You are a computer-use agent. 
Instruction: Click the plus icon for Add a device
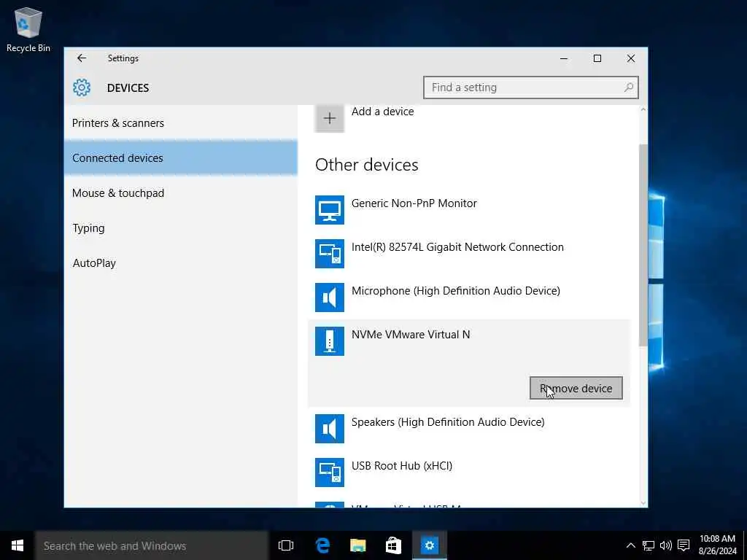click(330, 118)
